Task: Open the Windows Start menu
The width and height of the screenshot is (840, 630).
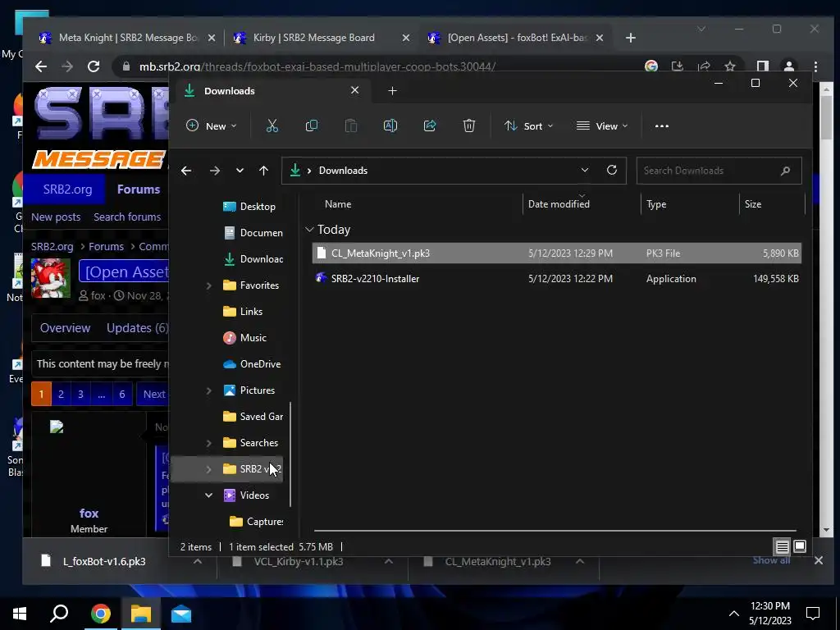Action: [20, 614]
